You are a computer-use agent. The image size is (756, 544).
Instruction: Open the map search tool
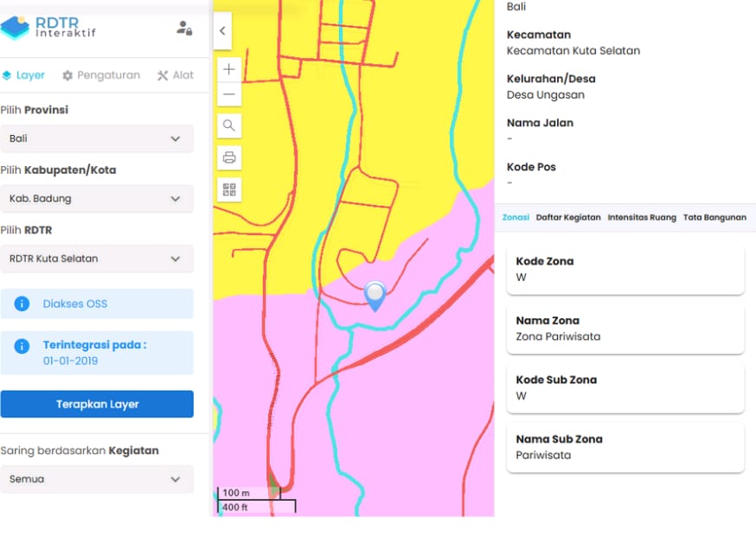229,126
